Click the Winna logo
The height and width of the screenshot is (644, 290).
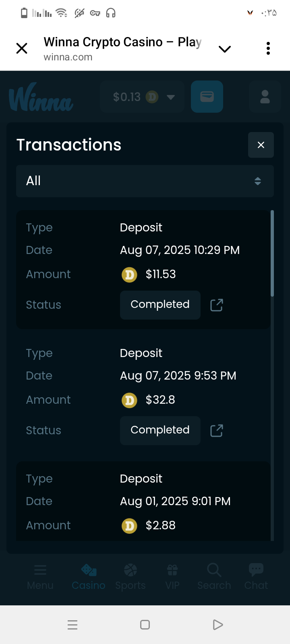[x=41, y=97]
